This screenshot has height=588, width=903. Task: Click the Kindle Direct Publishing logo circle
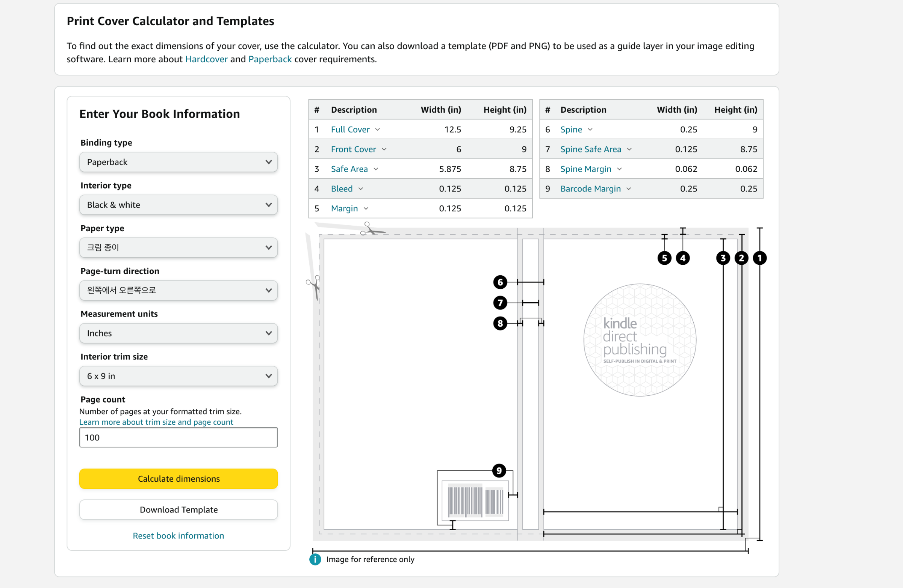click(640, 340)
